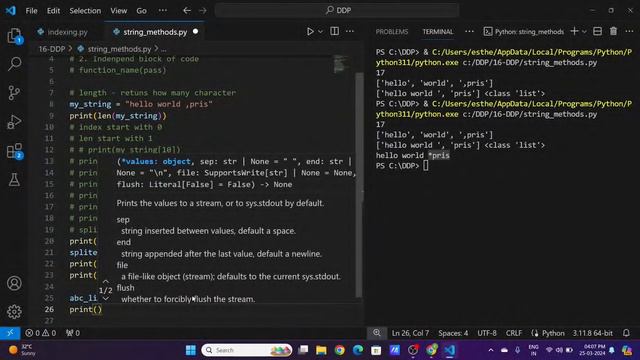Open Google Chrome from taskbar
640x360 pixels.
coord(340,350)
